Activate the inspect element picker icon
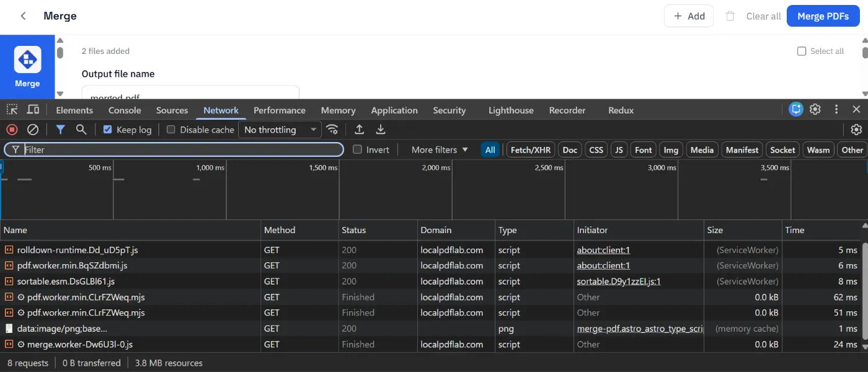The width and height of the screenshot is (868, 372). 12,110
